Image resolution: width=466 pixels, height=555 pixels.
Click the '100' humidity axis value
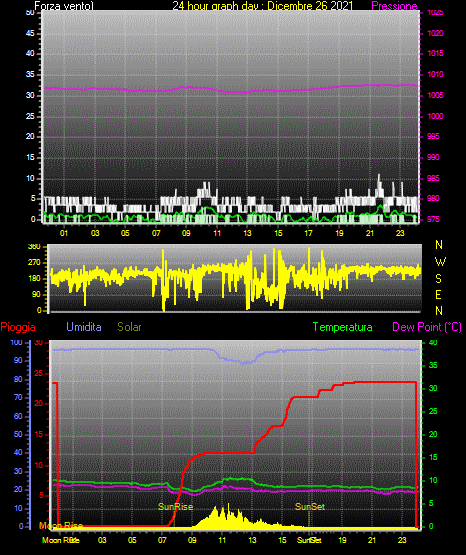[x=17, y=342]
